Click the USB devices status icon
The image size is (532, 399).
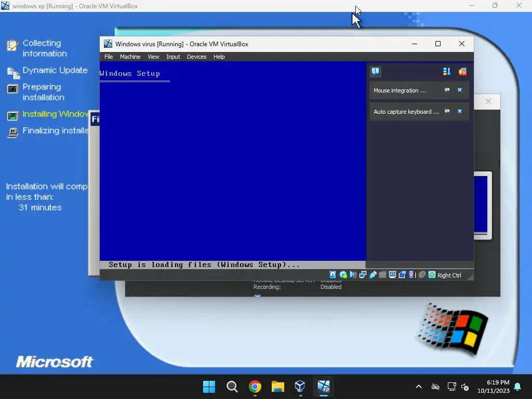pyautogui.click(x=373, y=275)
